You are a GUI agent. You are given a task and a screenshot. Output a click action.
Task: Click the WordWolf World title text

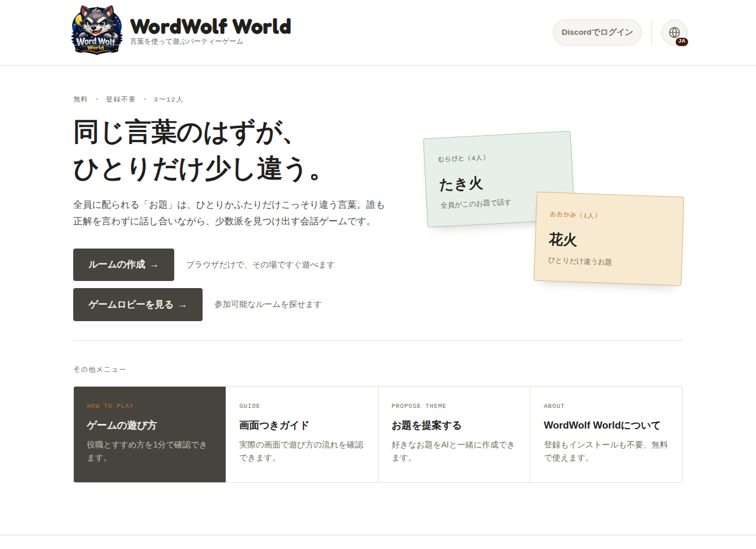pos(210,26)
